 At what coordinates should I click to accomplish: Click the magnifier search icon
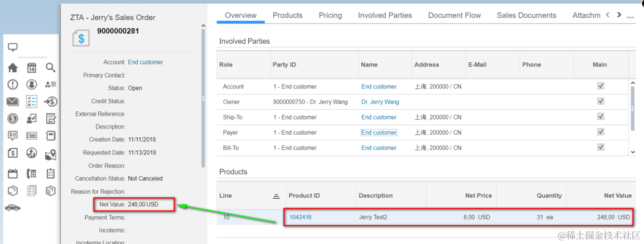[x=50, y=67]
